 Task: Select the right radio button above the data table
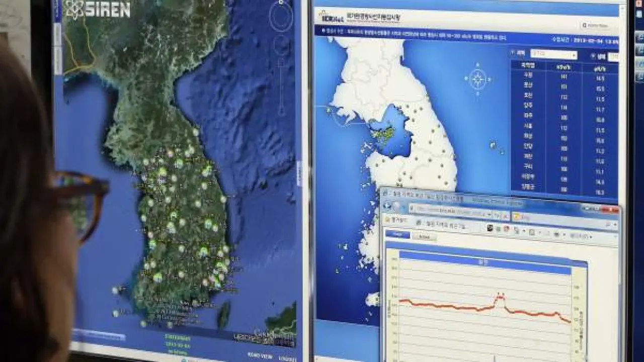click(x=593, y=56)
